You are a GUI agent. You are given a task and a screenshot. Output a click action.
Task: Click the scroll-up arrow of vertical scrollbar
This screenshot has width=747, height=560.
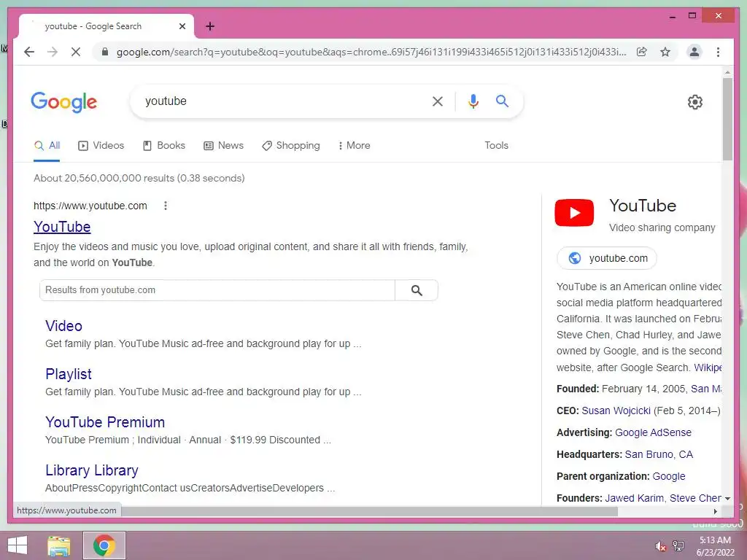click(x=727, y=72)
